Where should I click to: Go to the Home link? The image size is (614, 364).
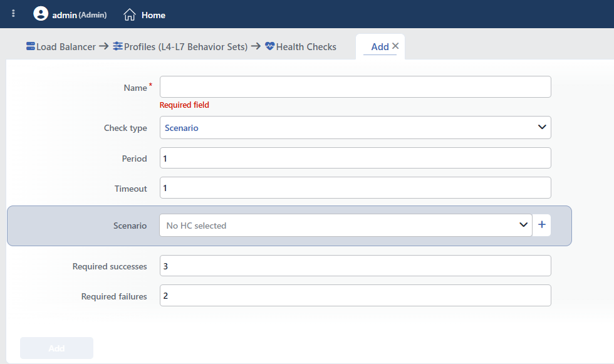pyautogui.click(x=153, y=15)
